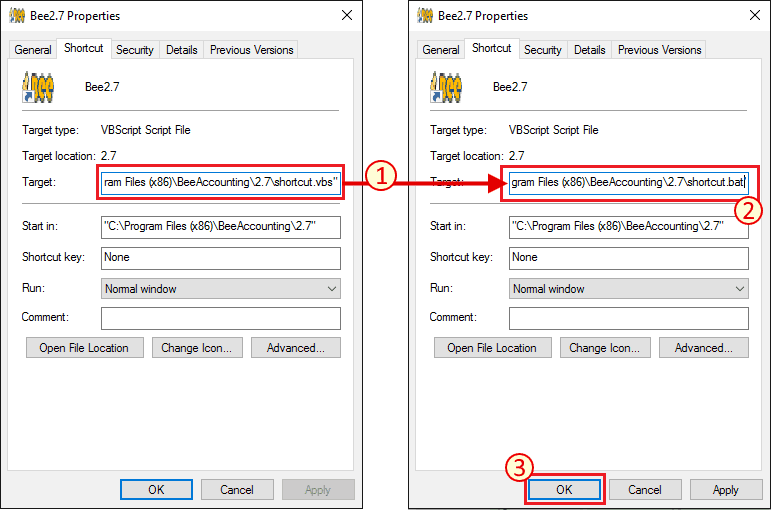
Task: Open Advanced options in the left window
Action: click(x=296, y=348)
